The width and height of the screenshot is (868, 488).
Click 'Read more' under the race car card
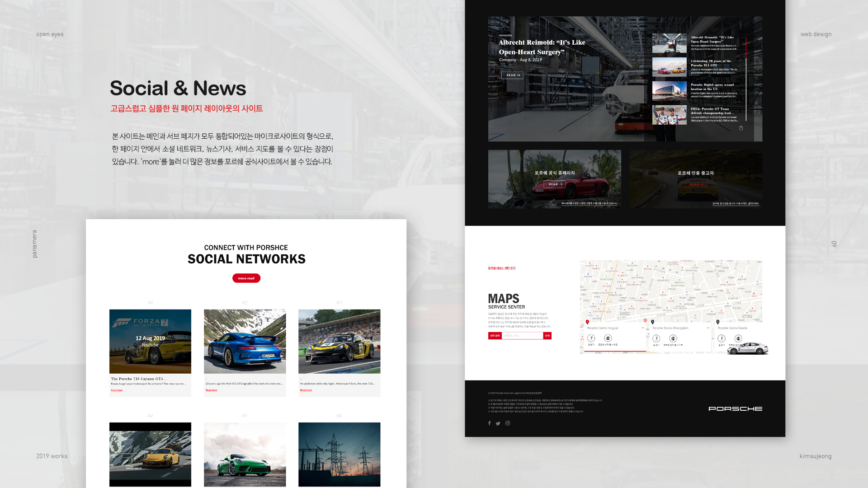[306, 390]
